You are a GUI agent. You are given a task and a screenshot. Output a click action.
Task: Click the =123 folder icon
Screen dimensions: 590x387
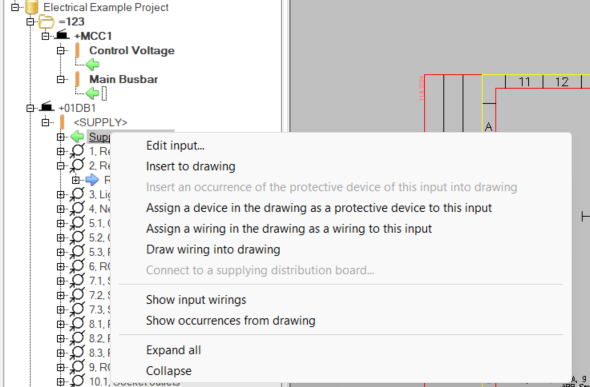point(47,21)
